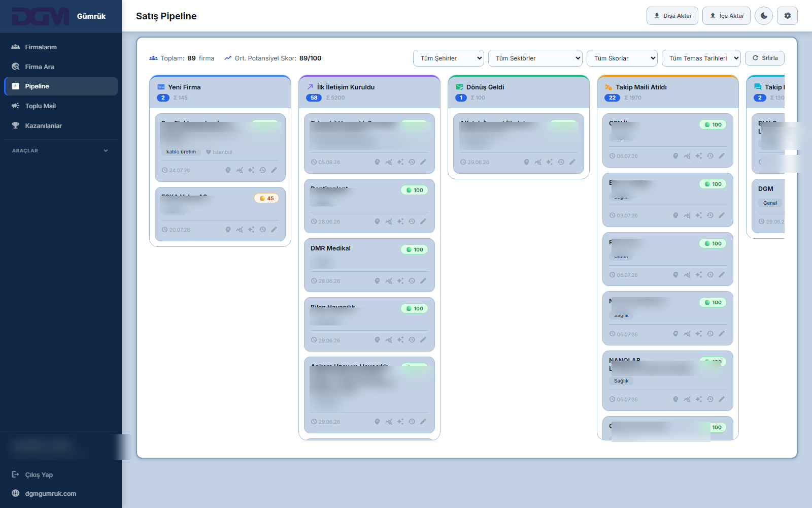Image resolution: width=812 pixels, height=508 pixels.
Task: Open Firmalarım in the sidebar
Action: click(61, 47)
